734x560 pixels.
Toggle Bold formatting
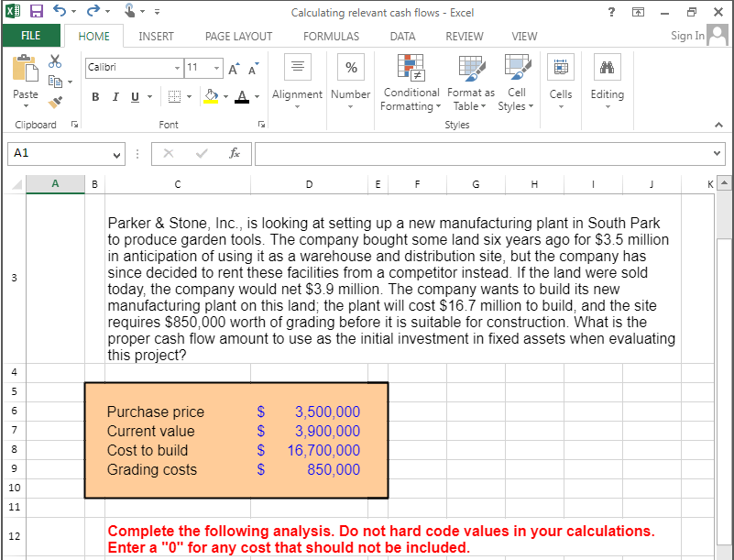95,96
